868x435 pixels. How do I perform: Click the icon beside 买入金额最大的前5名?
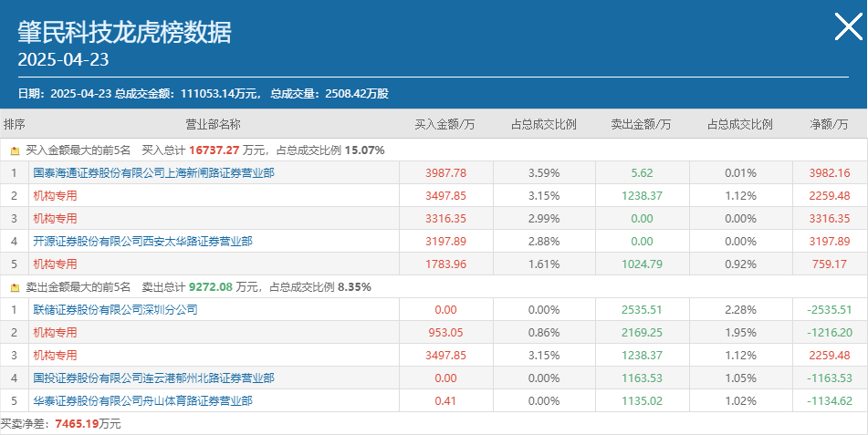15,150
